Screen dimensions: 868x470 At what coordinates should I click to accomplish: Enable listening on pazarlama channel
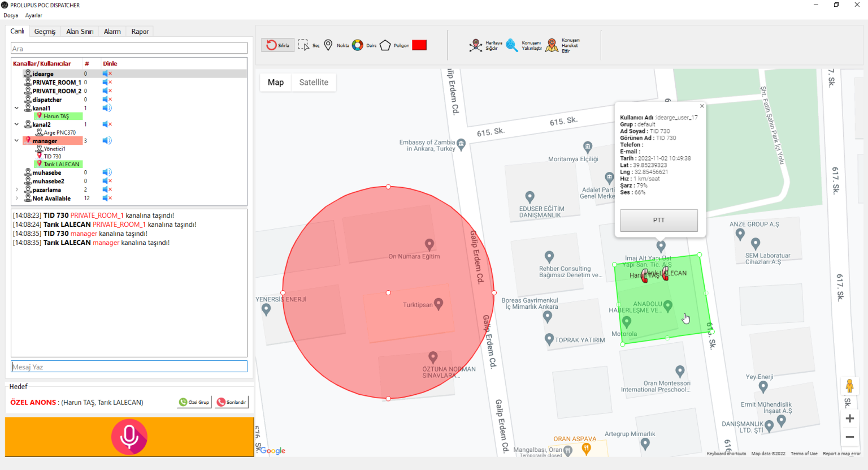tap(107, 189)
